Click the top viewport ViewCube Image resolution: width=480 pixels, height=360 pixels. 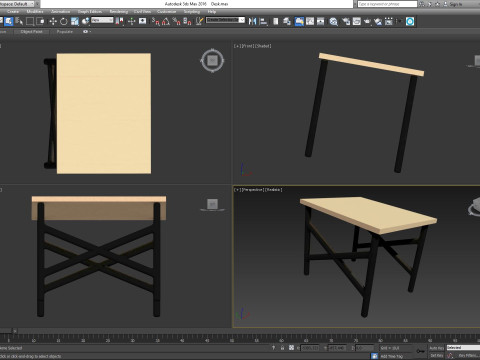(212, 61)
